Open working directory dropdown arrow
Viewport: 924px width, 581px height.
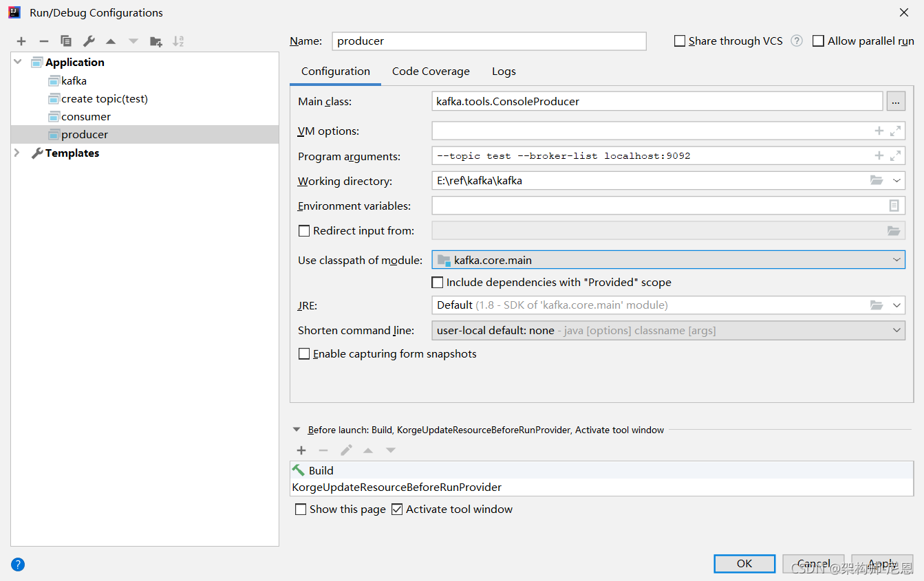pyautogui.click(x=896, y=181)
